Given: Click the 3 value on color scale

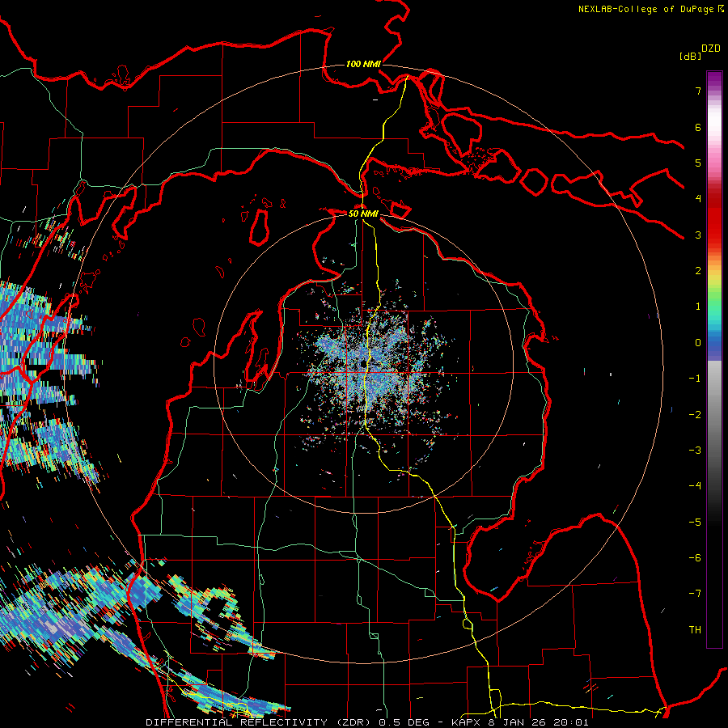Looking at the screenshot, I should coord(698,235).
